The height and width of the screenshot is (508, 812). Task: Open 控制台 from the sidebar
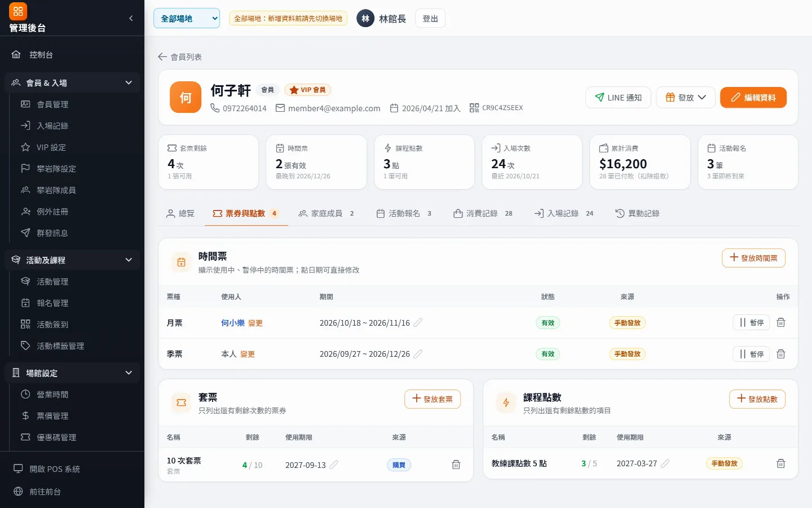coord(72,55)
